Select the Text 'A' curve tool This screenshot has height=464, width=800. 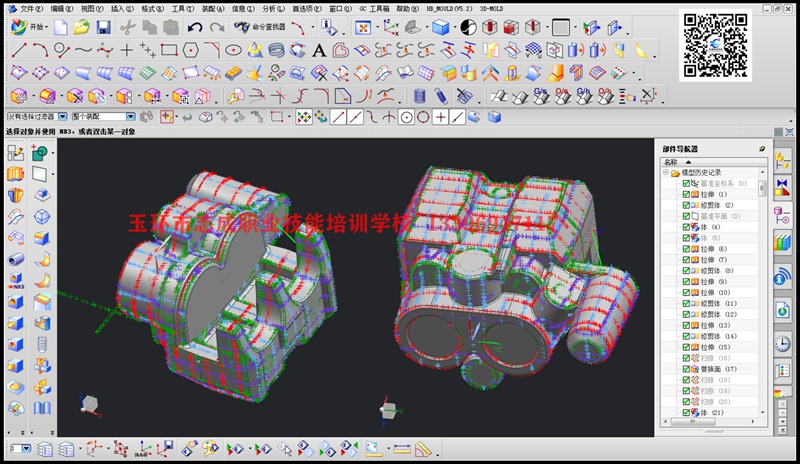[x=319, y=50]
